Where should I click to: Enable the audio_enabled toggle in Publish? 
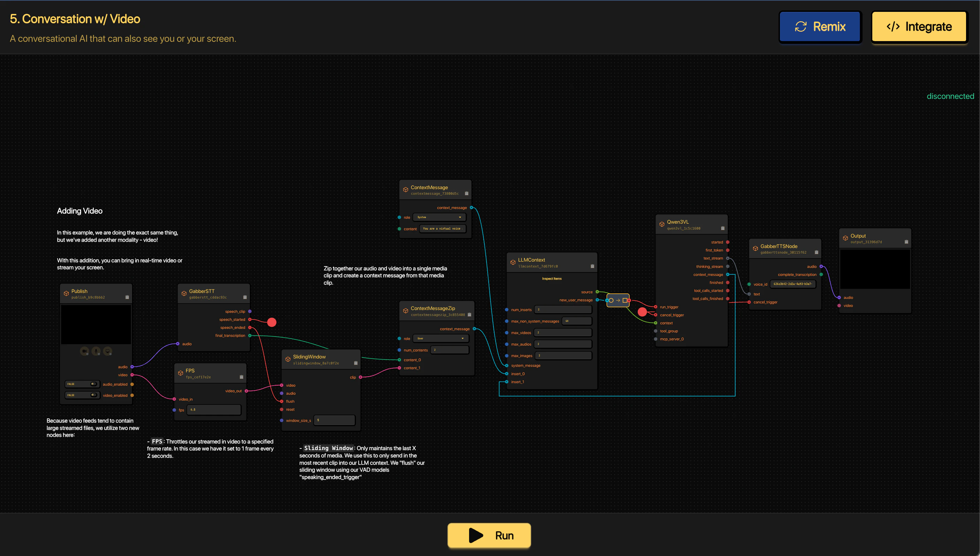94,384
